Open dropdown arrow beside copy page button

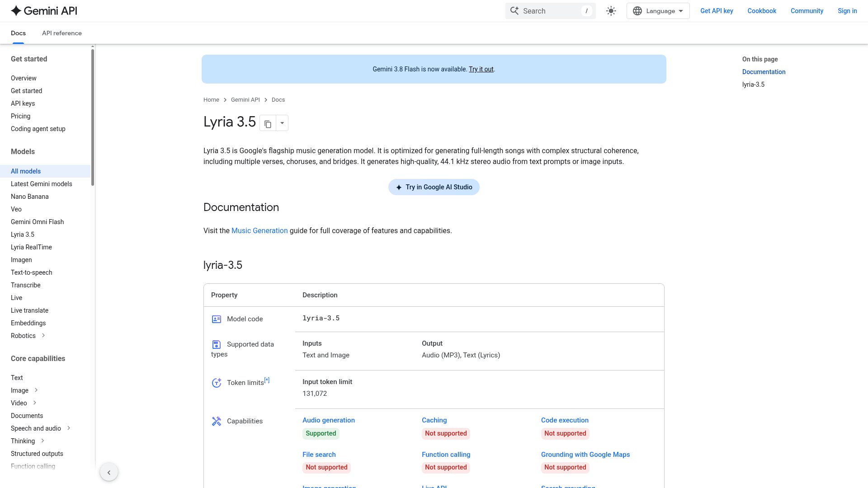pos(282,123)
